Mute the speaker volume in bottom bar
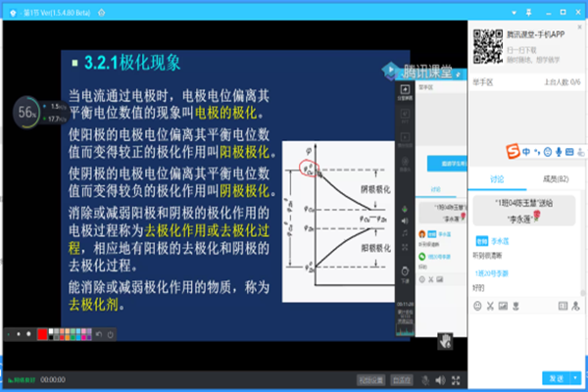 tap(438, 378)
